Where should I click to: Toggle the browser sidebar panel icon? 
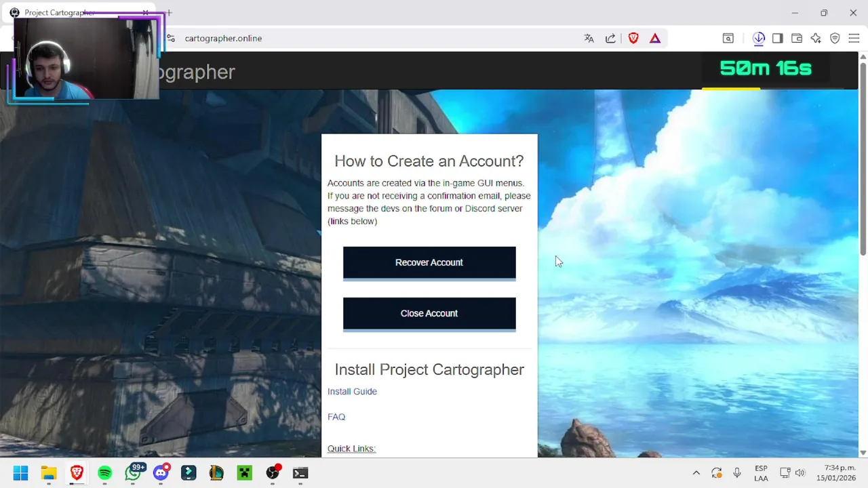tap(778, 39)
